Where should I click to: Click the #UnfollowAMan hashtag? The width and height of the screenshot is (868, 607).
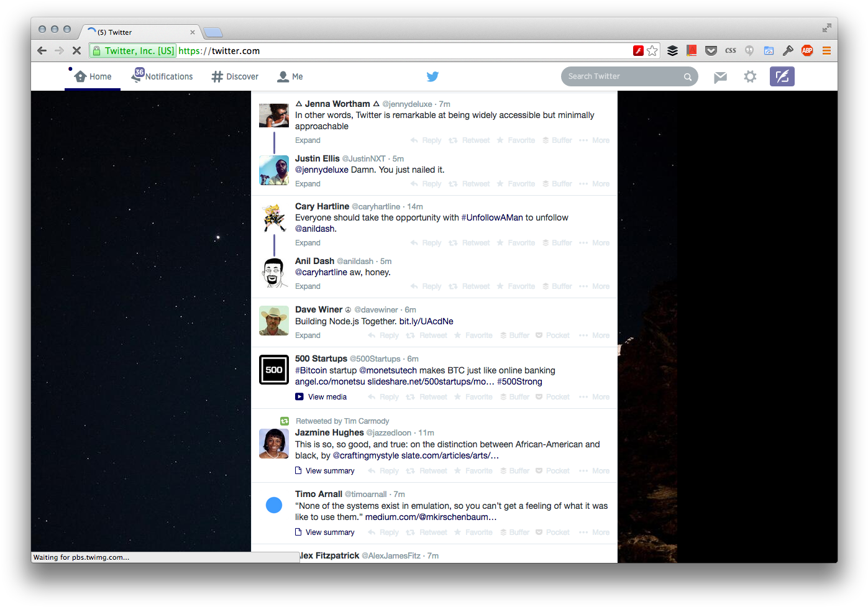[x=492, y=217]
